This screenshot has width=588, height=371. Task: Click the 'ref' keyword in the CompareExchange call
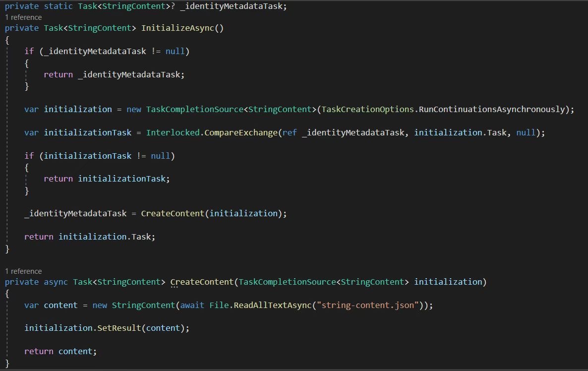click(x=290, y=133)
